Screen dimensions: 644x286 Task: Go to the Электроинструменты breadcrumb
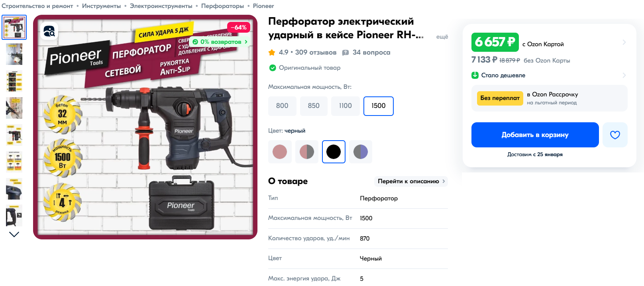tap(161, 6)
